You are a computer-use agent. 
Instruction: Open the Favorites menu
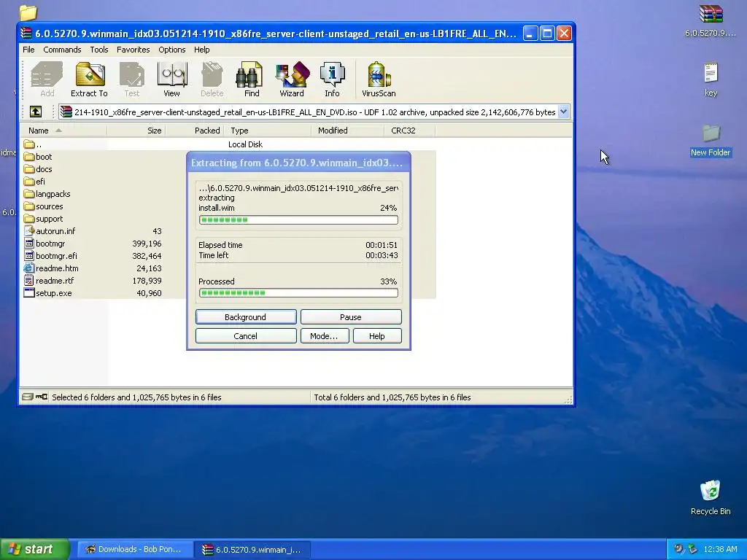(x=133, y=50)
